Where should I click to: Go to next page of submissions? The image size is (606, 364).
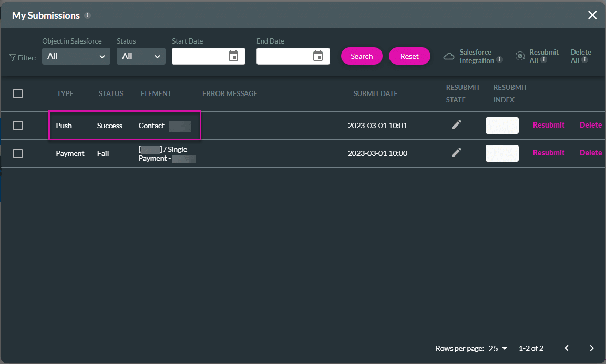pyautogui.click(x=592, y=348)
